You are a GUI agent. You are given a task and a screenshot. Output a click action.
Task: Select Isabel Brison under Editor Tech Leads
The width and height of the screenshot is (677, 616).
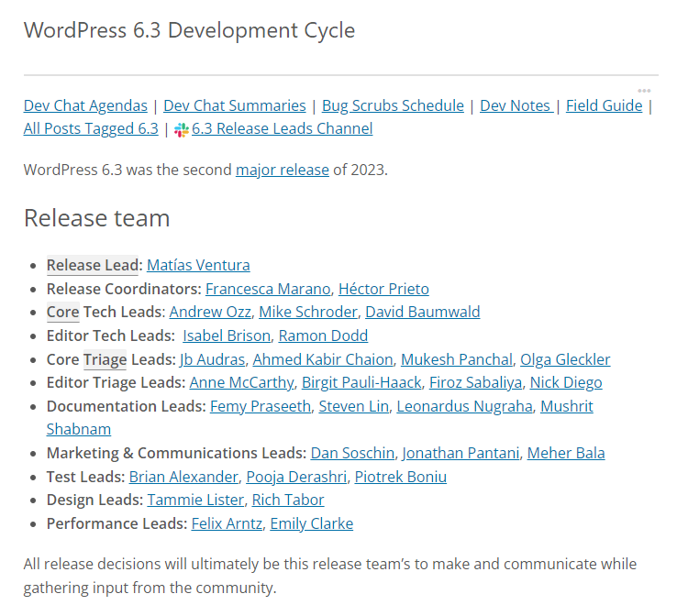pyautogui.click(x=227, y=335)
